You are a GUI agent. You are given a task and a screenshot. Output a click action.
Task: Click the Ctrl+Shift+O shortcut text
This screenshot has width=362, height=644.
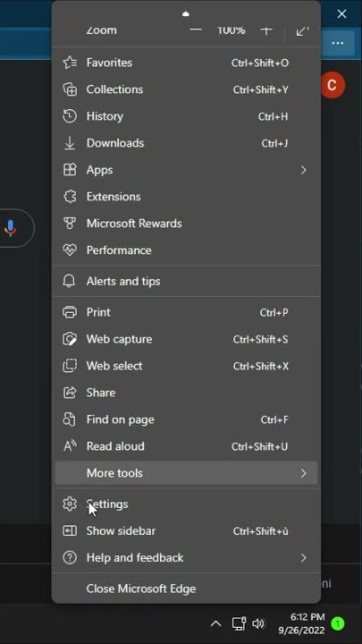click(260, 64)
